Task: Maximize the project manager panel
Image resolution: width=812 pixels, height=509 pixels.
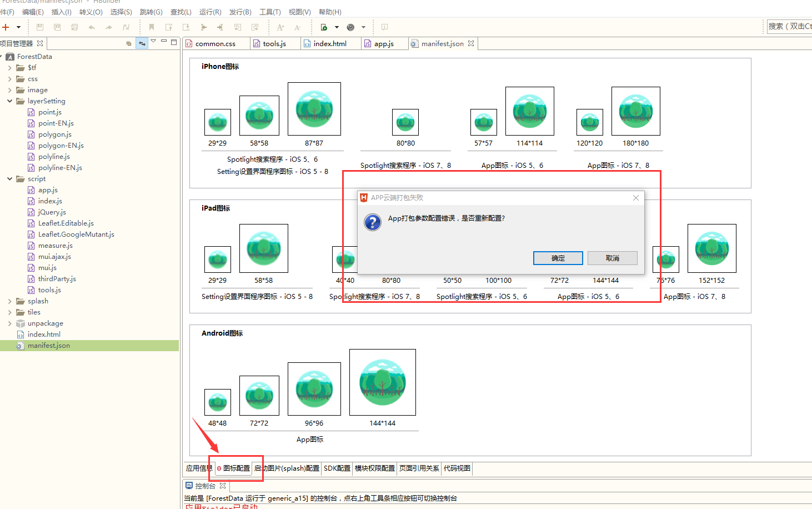Action: 174,42
